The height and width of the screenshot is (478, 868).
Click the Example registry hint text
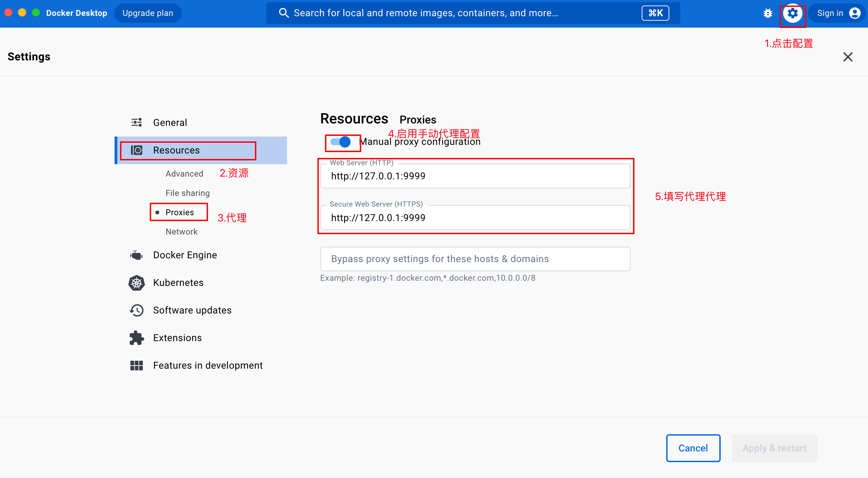(x=428, y=278)
